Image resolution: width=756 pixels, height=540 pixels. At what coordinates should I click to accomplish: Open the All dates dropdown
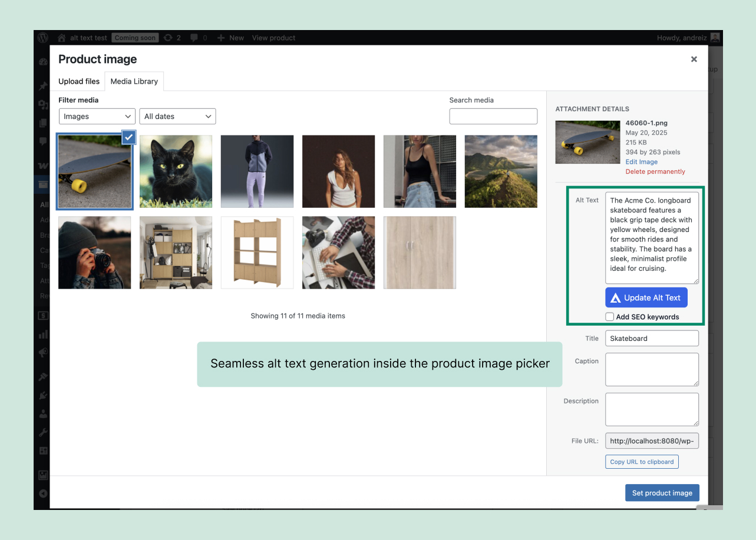click(177, 116)
